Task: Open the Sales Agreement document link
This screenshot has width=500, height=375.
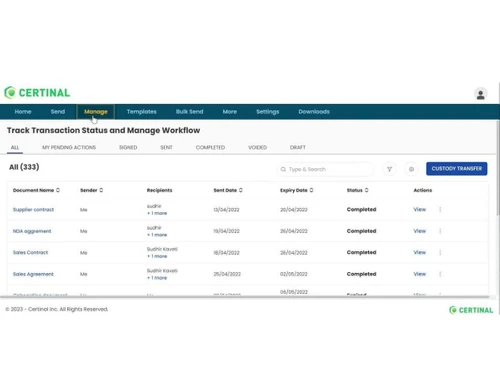Action: 33,274
